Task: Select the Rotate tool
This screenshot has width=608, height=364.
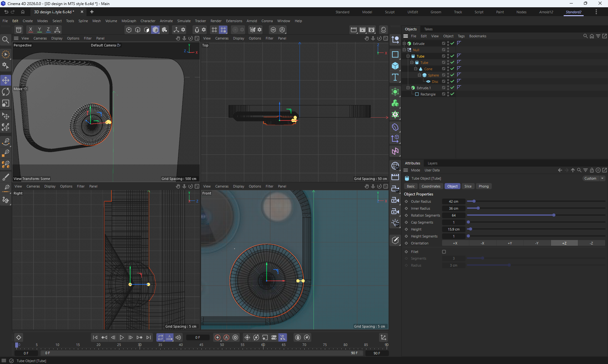Action: point(6,92)
